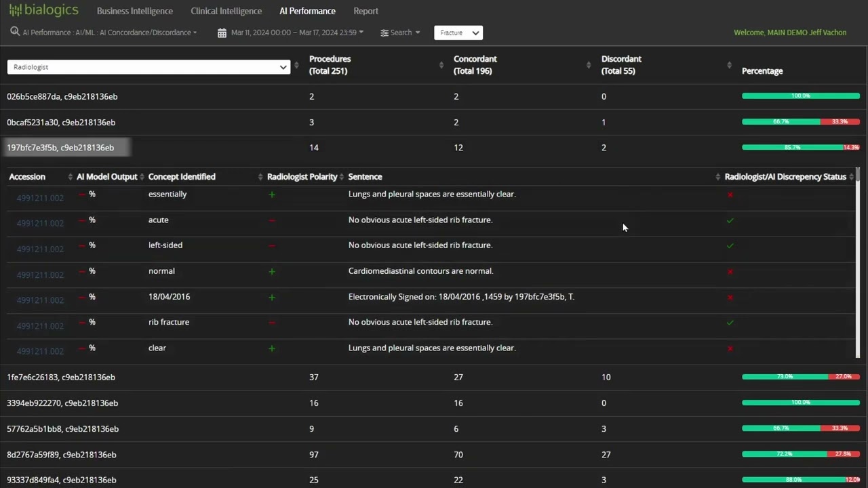Open the Report tab
Viewport: 868px width, 488px height.
click(x=366, y=11)
